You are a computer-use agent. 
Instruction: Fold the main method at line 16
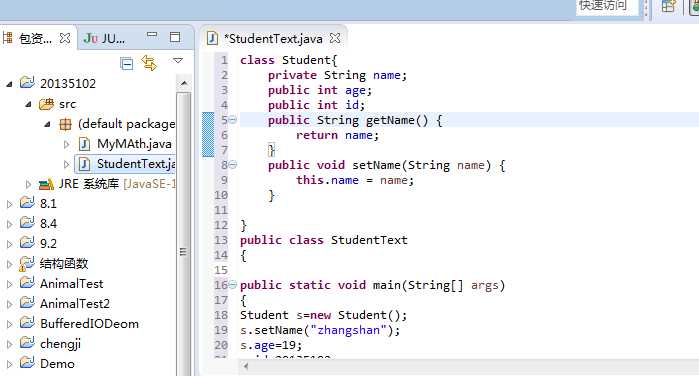click(x=233, y=285)
